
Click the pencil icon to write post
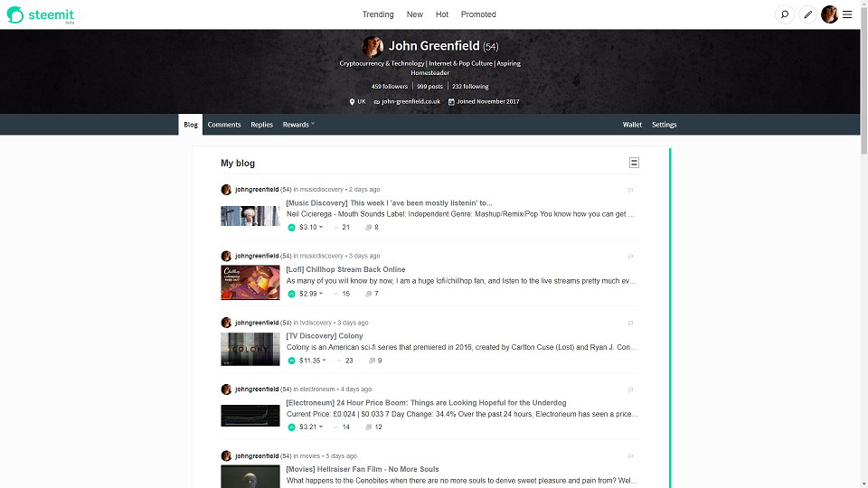[x=808, y=15]
